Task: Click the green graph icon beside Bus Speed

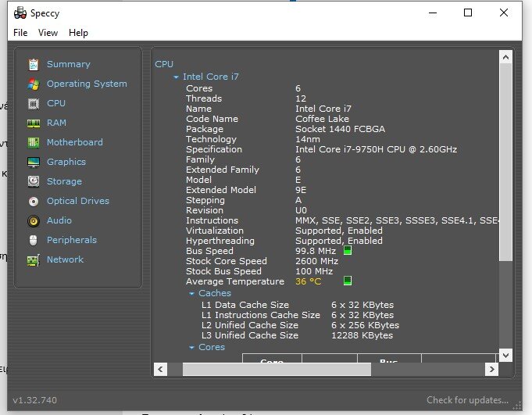Action: [348, 250]
